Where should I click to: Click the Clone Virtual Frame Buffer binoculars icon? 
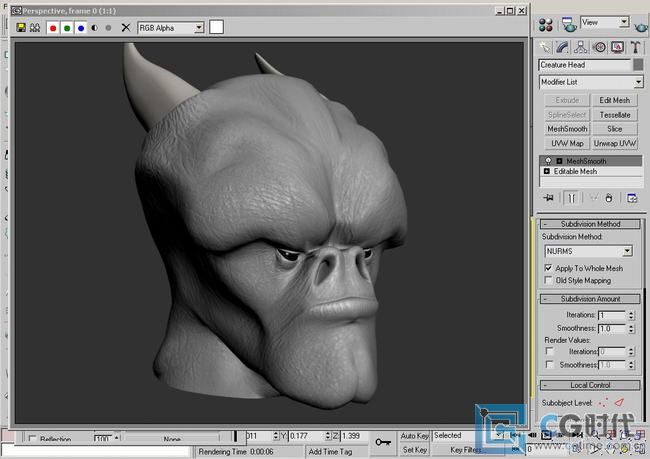pyautogui.click(x=35, y=28)
